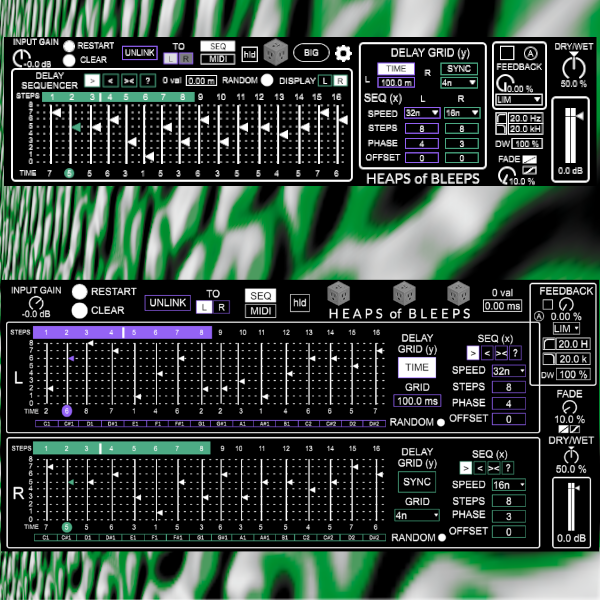Open SPEED 32n dropdown in big view L
This screenshot has width=600, height=600.
509,371
